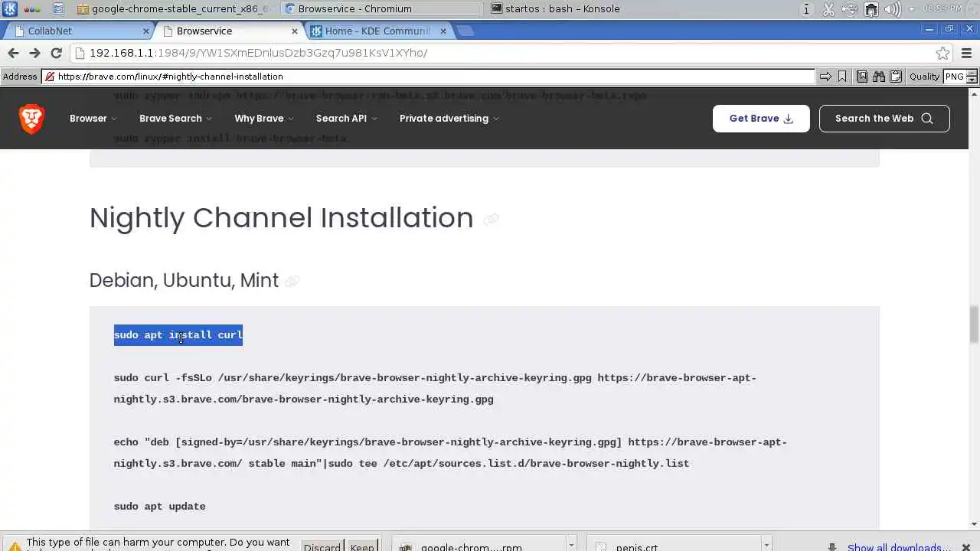This screenshot has width=980, height=551.
Task: Expand the Why Brave dropdown
Action: [x=264, y=119]
